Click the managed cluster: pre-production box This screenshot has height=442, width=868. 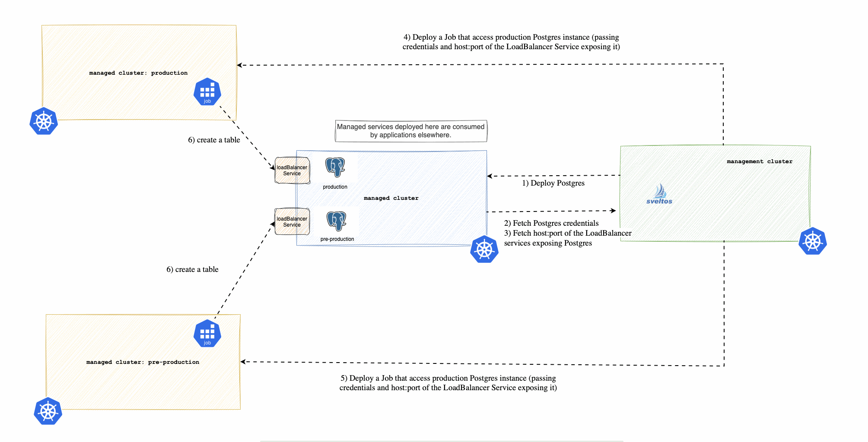143,362
